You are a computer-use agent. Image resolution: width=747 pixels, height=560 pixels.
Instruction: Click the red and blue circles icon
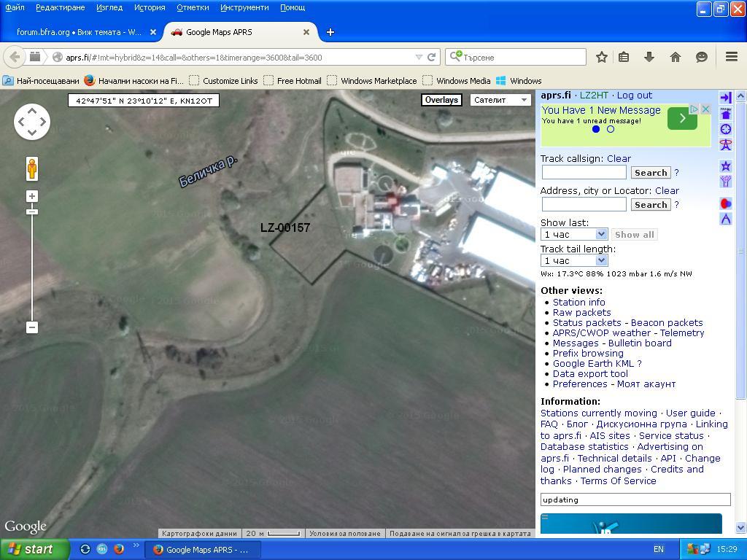726,203
